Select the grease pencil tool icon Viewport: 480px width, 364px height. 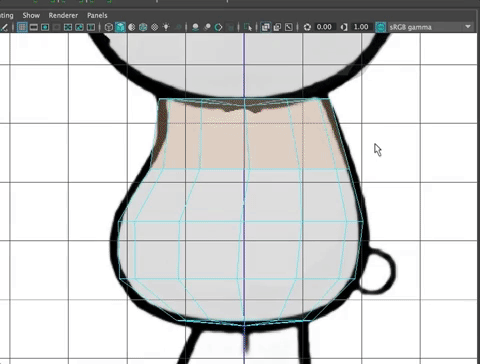[x=4, y=27]
